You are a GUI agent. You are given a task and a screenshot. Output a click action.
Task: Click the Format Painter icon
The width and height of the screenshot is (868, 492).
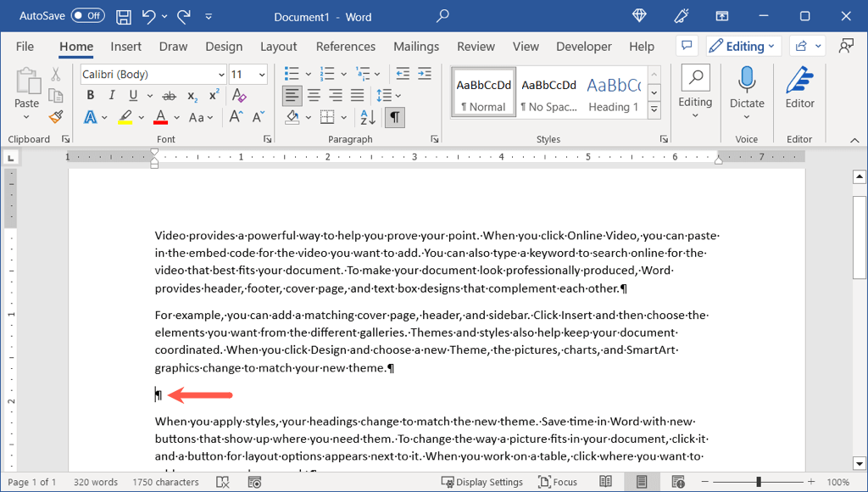tap(56, 117)
